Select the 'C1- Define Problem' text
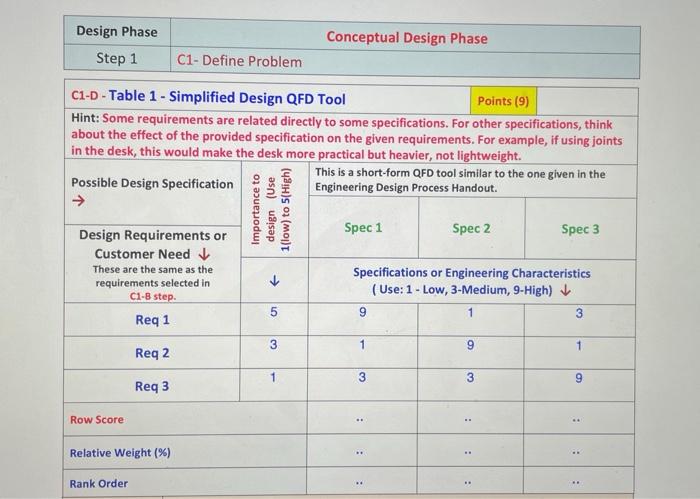 (239, 61)
